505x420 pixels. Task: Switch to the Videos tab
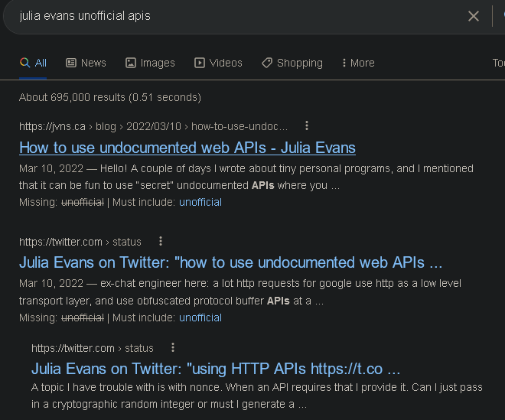(218, 63)
